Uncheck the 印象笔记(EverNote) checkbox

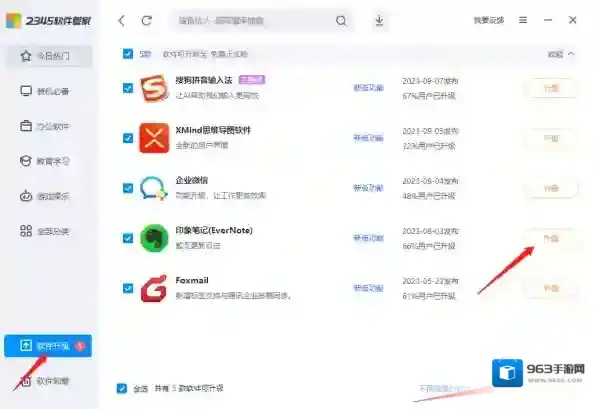pyautogui.click(x=128, y=238)
